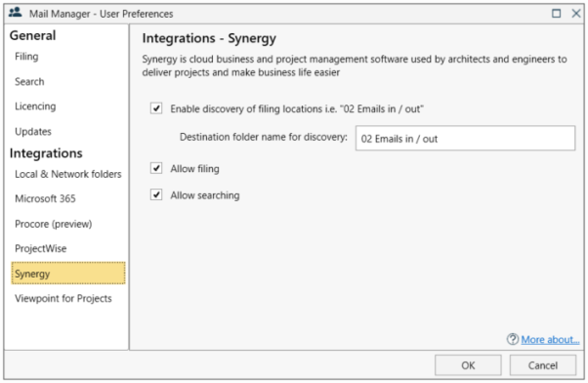Open the Filing preferences page
The height and width of the screenshot is (383, 588).
tap(26, 57)
